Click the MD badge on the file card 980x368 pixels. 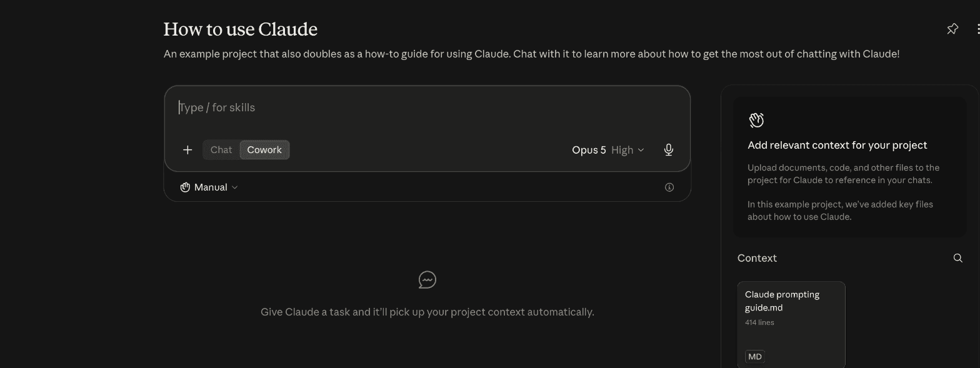755,357
